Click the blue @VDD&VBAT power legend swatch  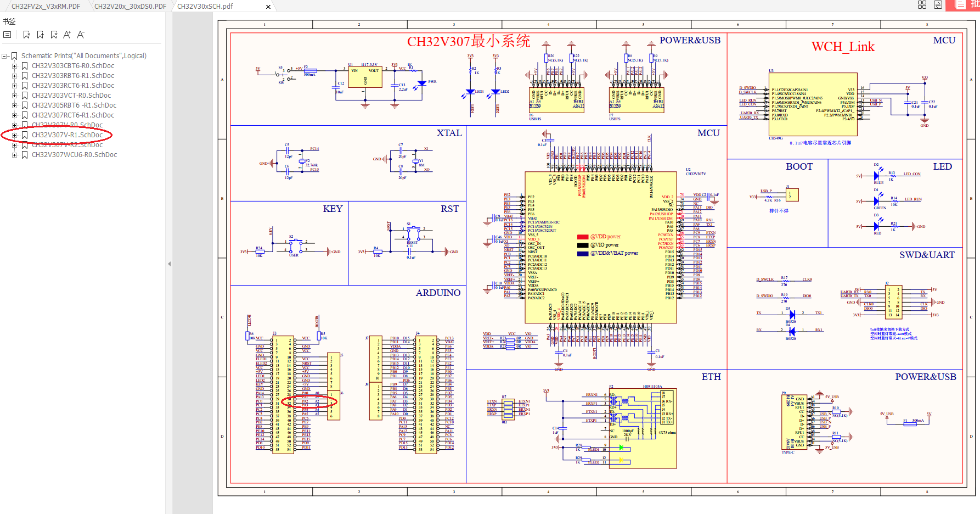pos(583,253)
